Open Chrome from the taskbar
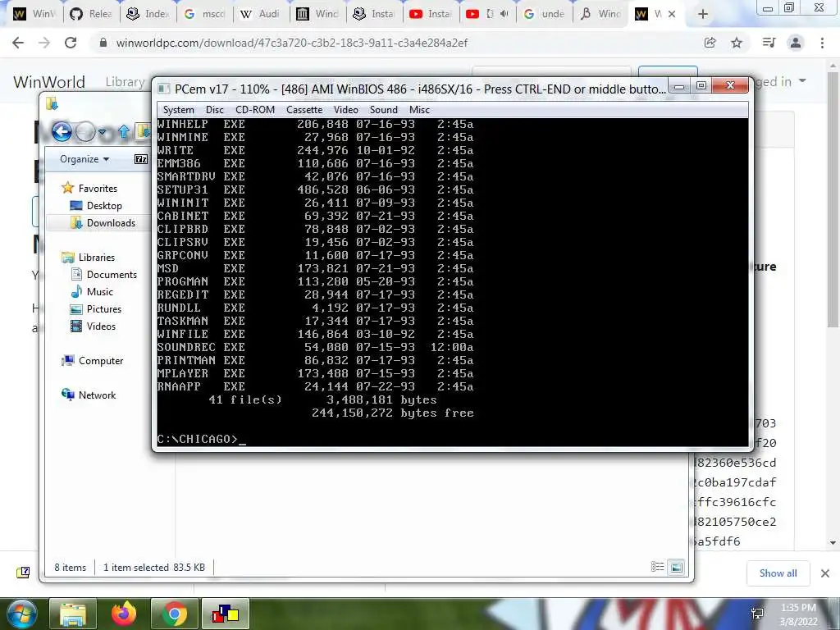Screen dimensions: 840x630 pyautogui.click(x=174, y=614)
